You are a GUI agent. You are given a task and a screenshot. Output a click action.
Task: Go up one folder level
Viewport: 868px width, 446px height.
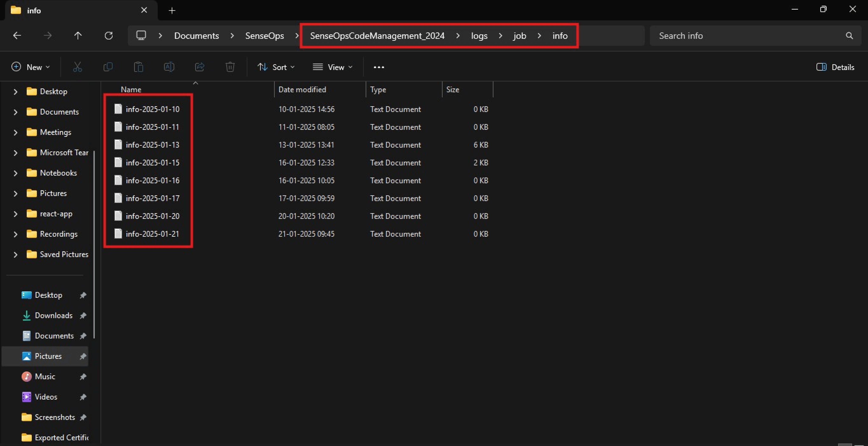click(78, 35)
